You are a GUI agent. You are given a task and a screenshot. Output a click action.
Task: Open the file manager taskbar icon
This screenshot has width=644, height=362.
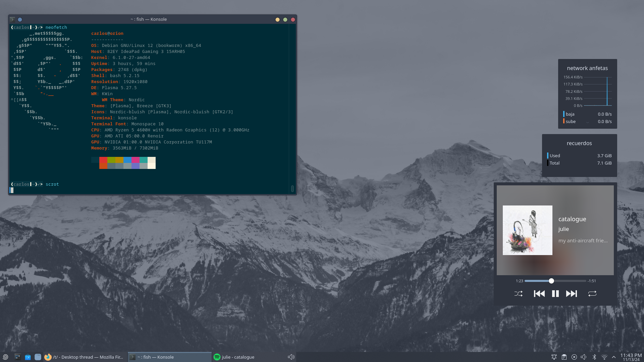38,357
